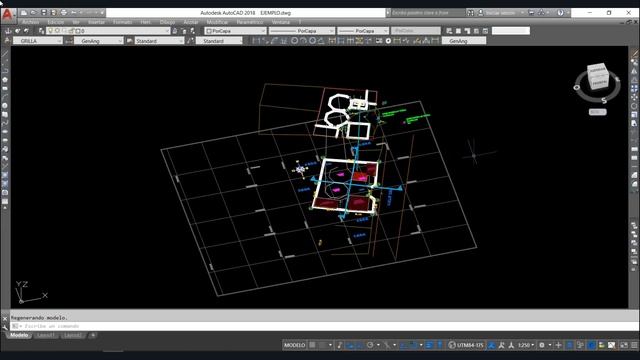The image size is (640, 360).
Task: Click the workspace switching gear icon
Action: pyautogui.click(x=542, y=345)
